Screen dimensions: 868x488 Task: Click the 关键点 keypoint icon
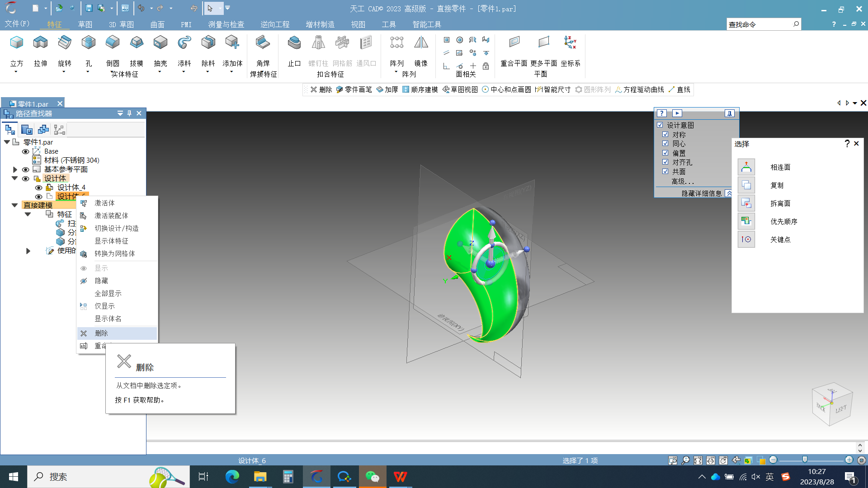pyautogui.click(x=746, y=239)
